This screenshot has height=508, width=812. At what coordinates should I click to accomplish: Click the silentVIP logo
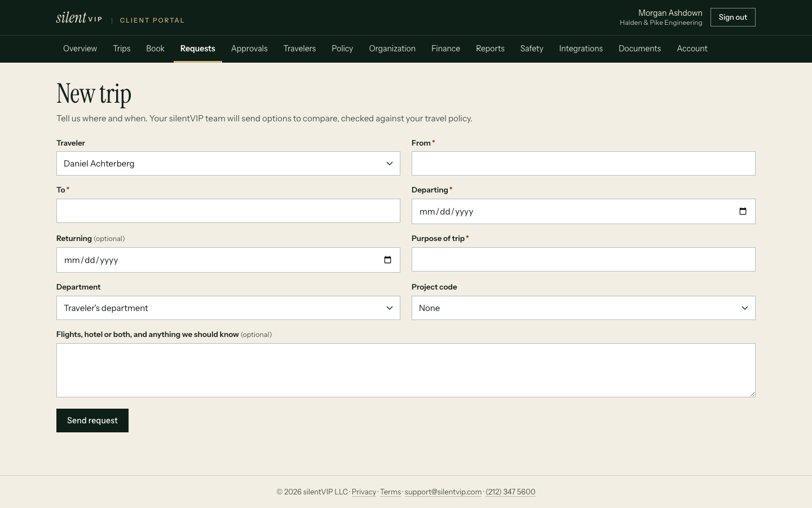point(79,17)
